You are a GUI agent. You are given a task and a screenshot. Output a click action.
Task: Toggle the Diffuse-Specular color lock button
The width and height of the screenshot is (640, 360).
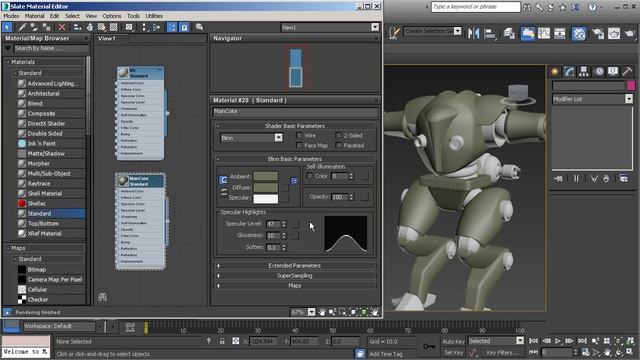(x=224, y=192)
